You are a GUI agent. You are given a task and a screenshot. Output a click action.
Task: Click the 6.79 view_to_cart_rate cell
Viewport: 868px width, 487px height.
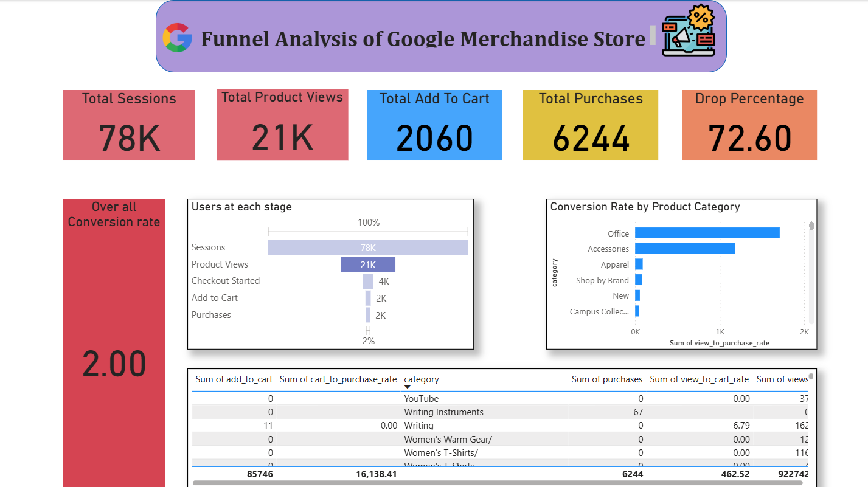tap(741, 426)
